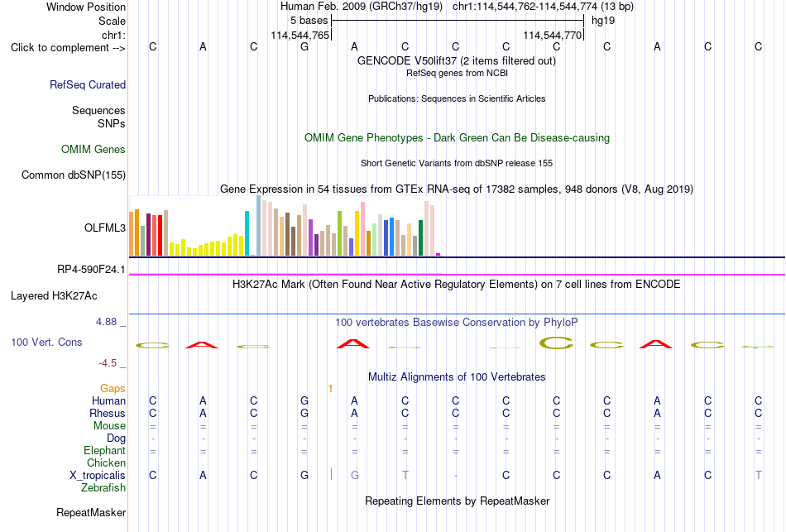Click the Repeating Elements by RepeatMasker title
This screenshot has width=786, height=532.
pos(458,501)
